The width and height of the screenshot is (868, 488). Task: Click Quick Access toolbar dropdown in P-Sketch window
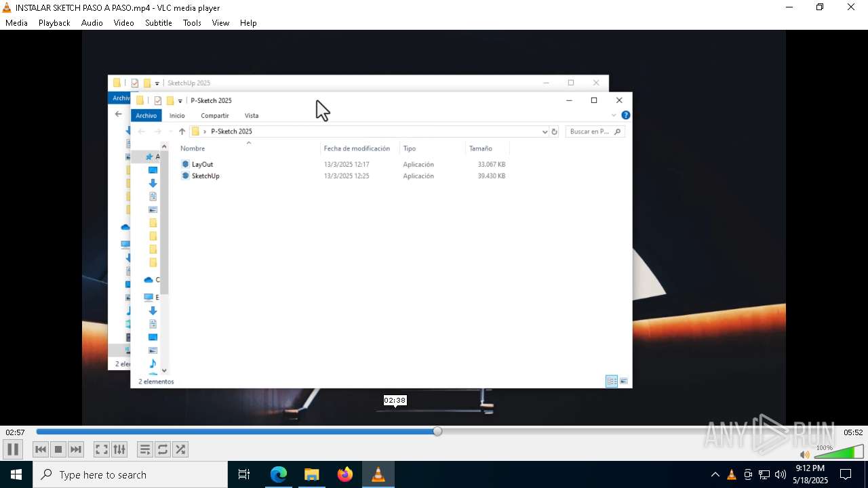tap(180, 101)
